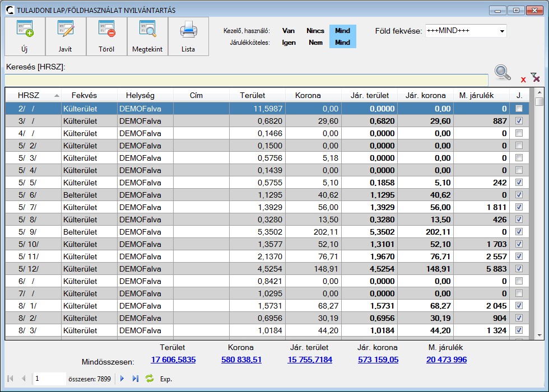Click the magnifying glass search icon
The width and height of the screenshot is (549, 392).
503,73
